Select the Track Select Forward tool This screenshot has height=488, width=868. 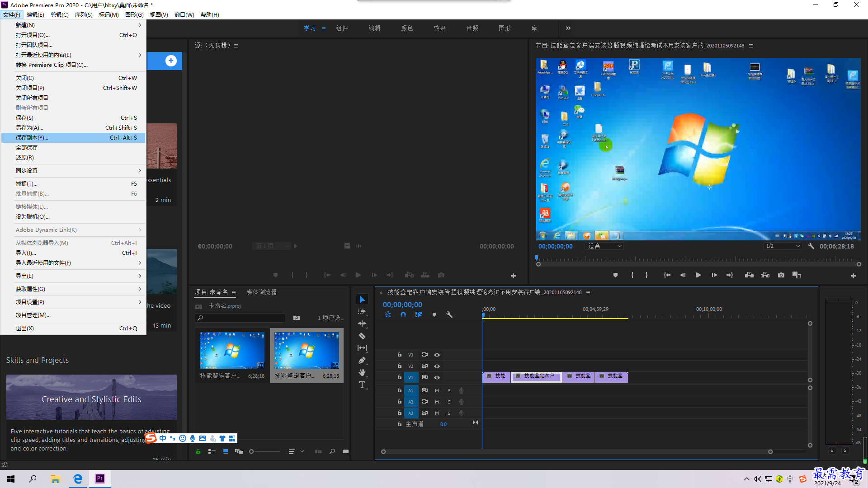[x=362, y=311]
